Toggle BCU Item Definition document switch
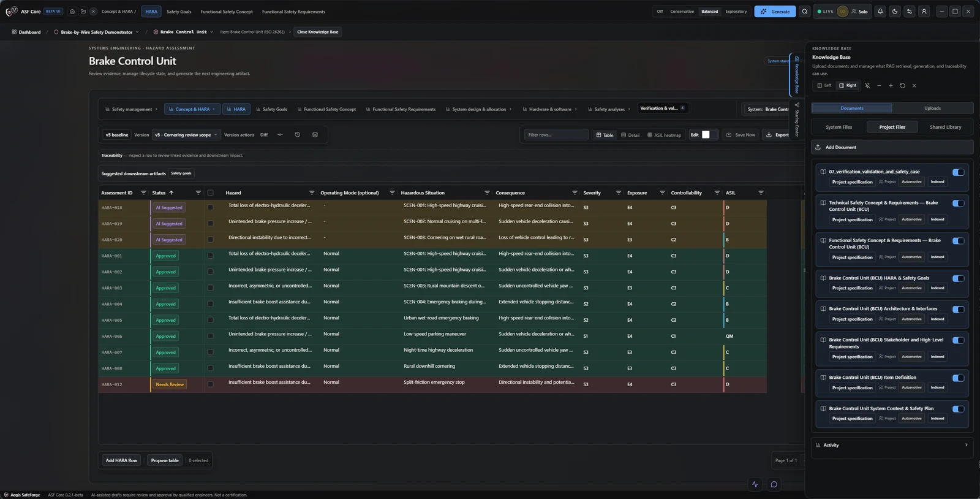This screenshot has width=980, height=499. pos(958,378)
